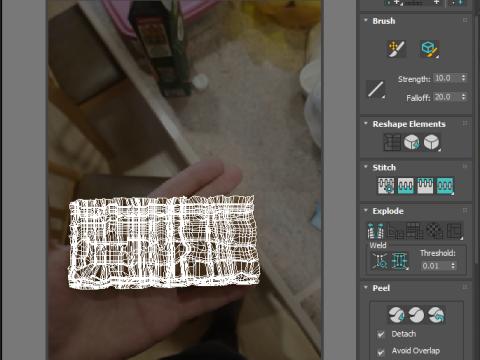The height and width of the screenshot is (360, 480).
Task: Toggle the Detach checkbox
Action: tap(381, 334)
